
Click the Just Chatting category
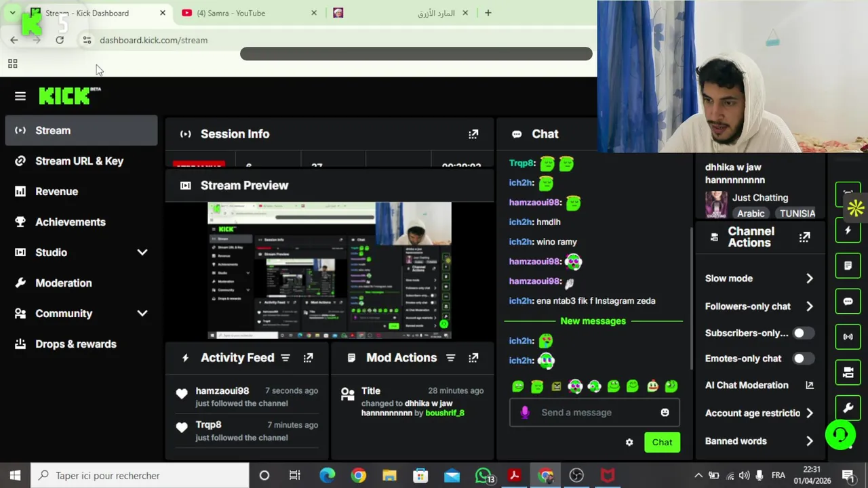point(760,198)
